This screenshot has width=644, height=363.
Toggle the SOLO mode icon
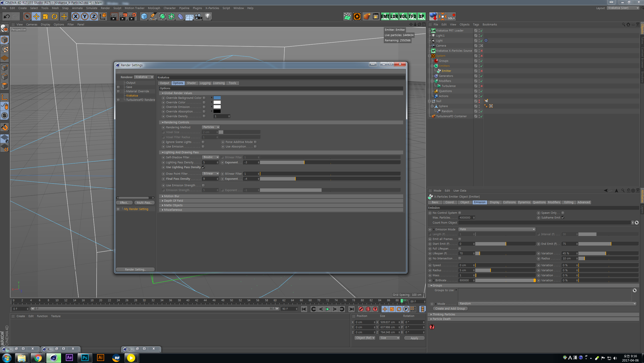pos(452,17)
